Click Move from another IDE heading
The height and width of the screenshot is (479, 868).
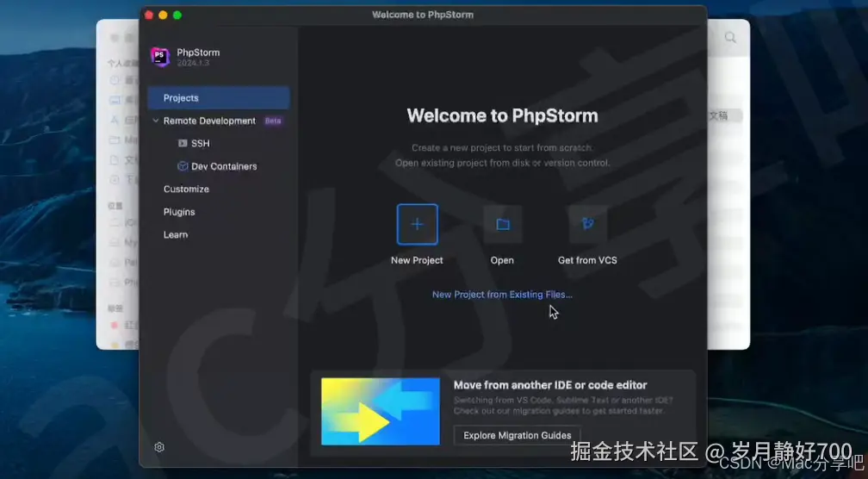coord(549,385)
